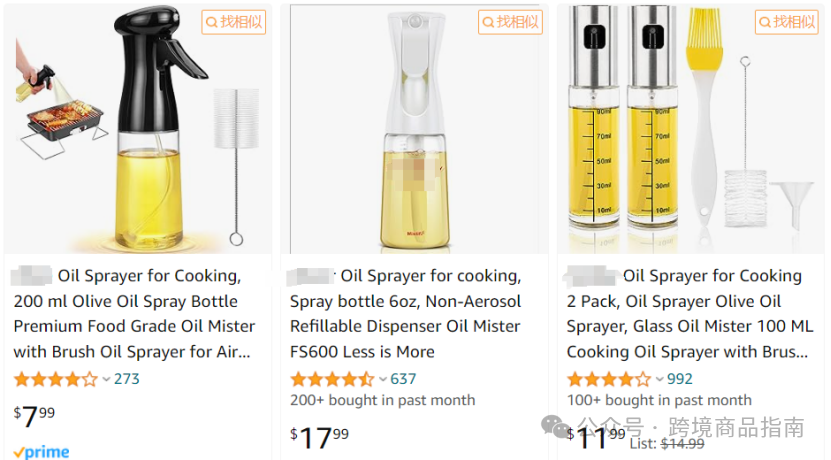The image size is (831, 460).
Task: View the 637 reviews count link
Action: 403,379
